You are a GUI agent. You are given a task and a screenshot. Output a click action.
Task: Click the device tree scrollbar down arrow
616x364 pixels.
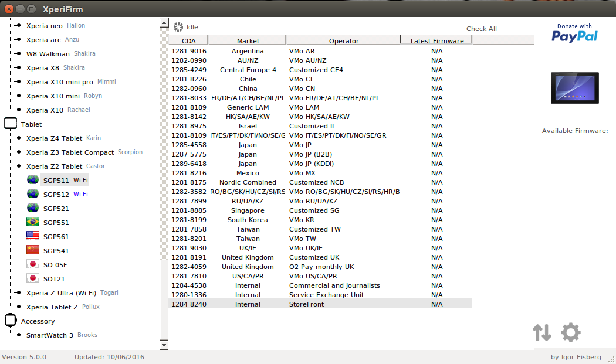point(164,345)
